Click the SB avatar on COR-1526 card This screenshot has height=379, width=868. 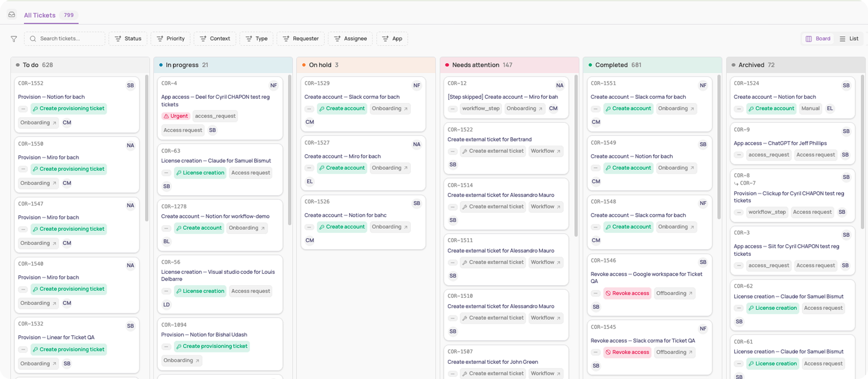coord(417,204)
